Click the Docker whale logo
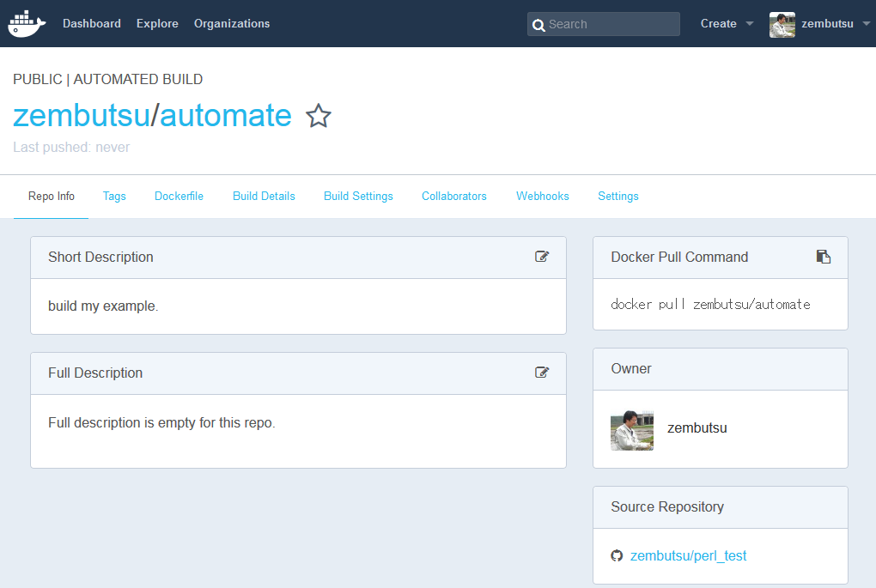This screenshot has height=588, width=876. coord(27,23)
